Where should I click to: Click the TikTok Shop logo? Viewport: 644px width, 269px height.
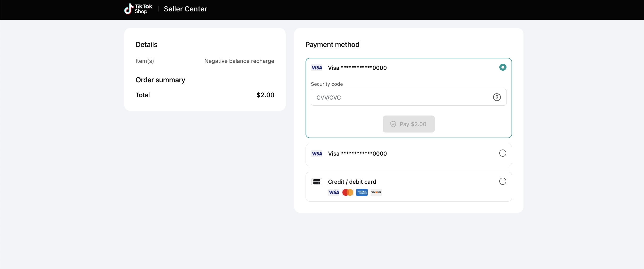[x=138, y=9]
